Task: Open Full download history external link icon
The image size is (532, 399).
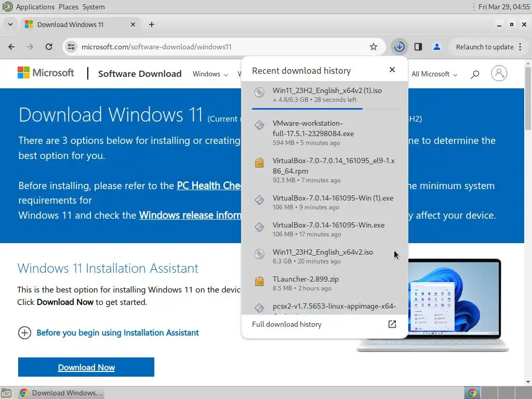Action: coord(392,324)
